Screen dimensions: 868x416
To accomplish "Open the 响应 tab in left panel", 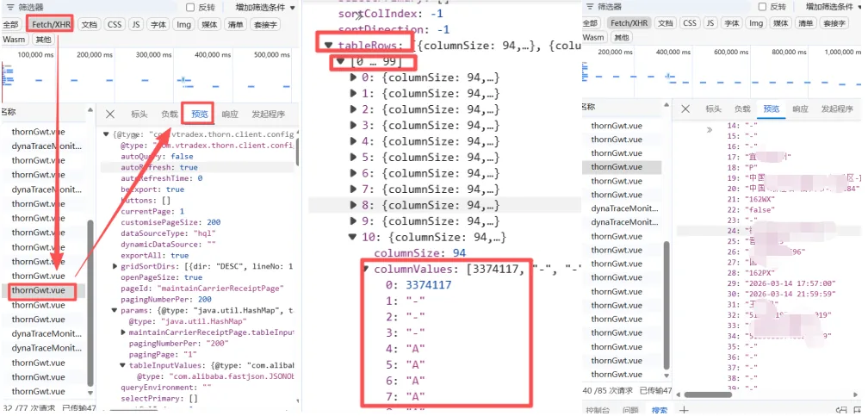I will (230, 114).
